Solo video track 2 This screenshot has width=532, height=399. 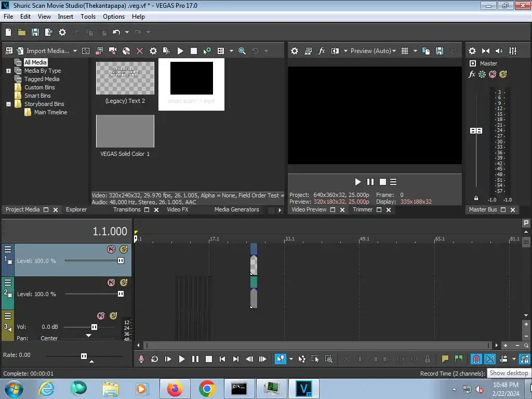pyautogui.click(x=124, y=283)
